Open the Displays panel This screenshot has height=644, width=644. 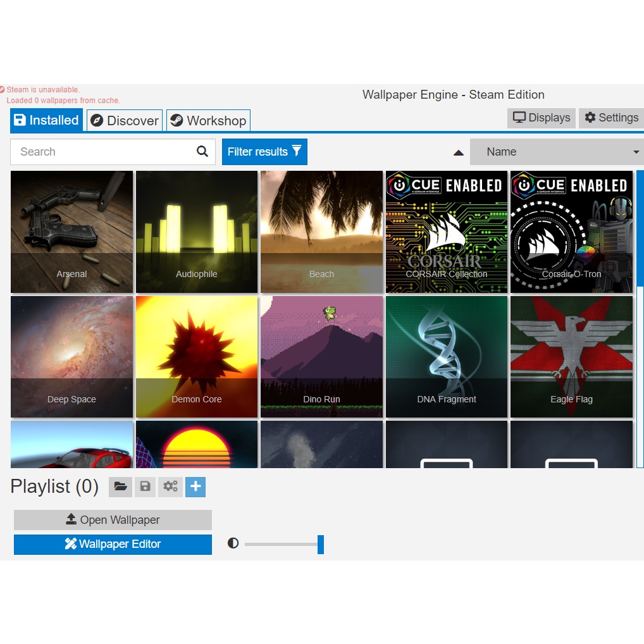(x=542, y=118)
